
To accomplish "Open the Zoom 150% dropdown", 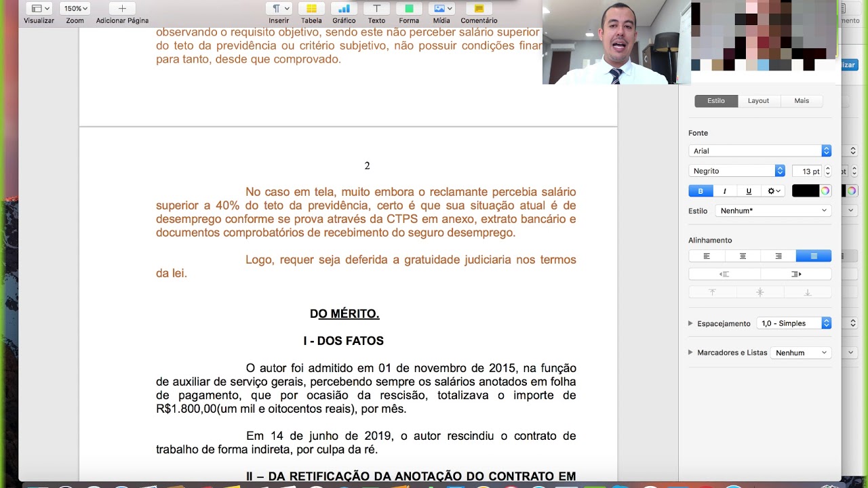I will point(75,9).
